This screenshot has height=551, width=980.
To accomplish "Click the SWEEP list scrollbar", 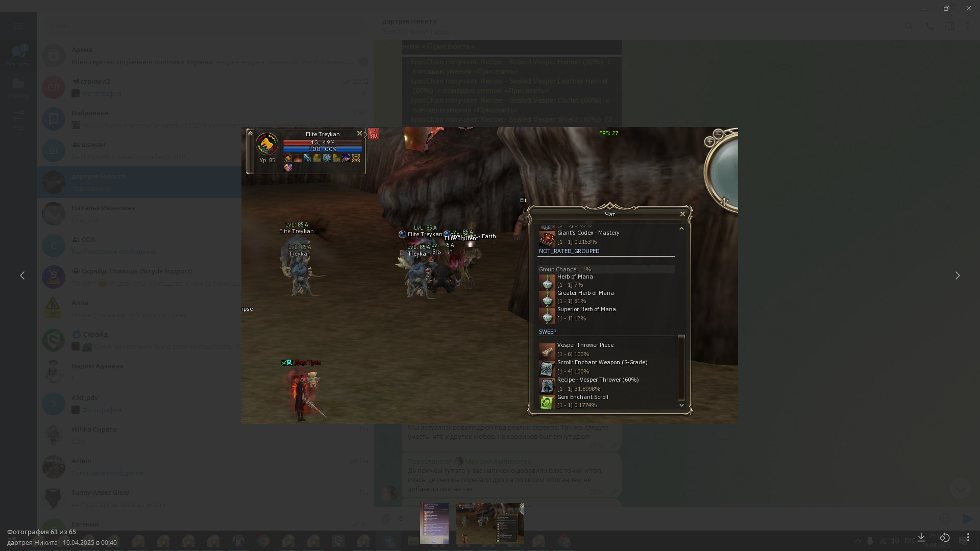I will pos(681,367).
